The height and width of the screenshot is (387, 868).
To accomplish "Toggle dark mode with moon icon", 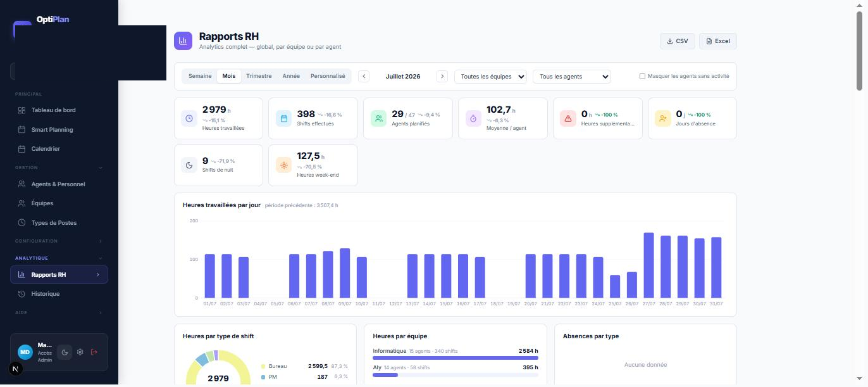I will point(65,352).
